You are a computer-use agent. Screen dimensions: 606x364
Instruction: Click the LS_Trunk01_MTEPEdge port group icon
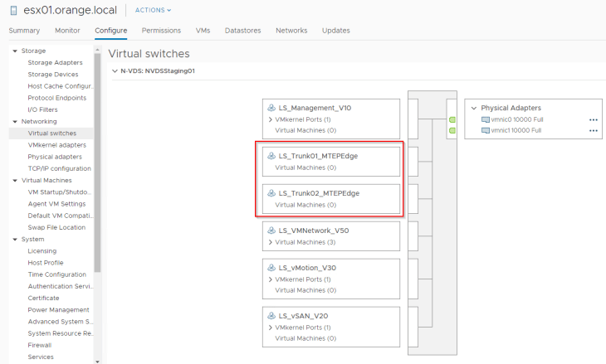click(271, 155)
